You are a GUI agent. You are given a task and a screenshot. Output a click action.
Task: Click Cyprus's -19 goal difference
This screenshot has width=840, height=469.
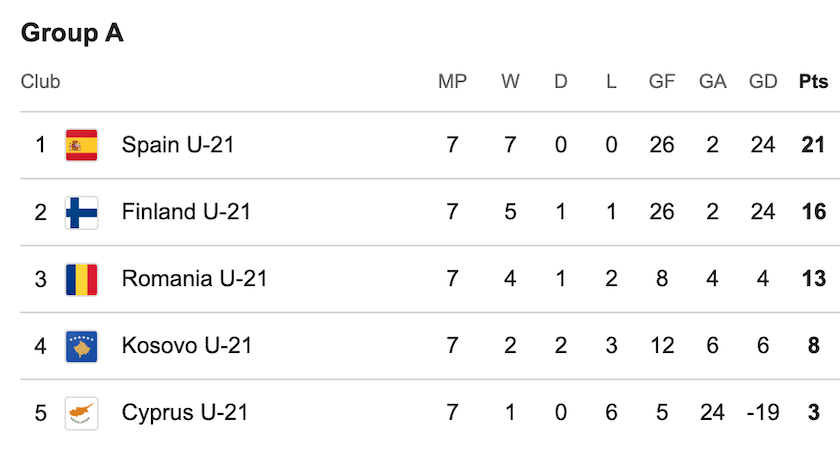[763, 413]
